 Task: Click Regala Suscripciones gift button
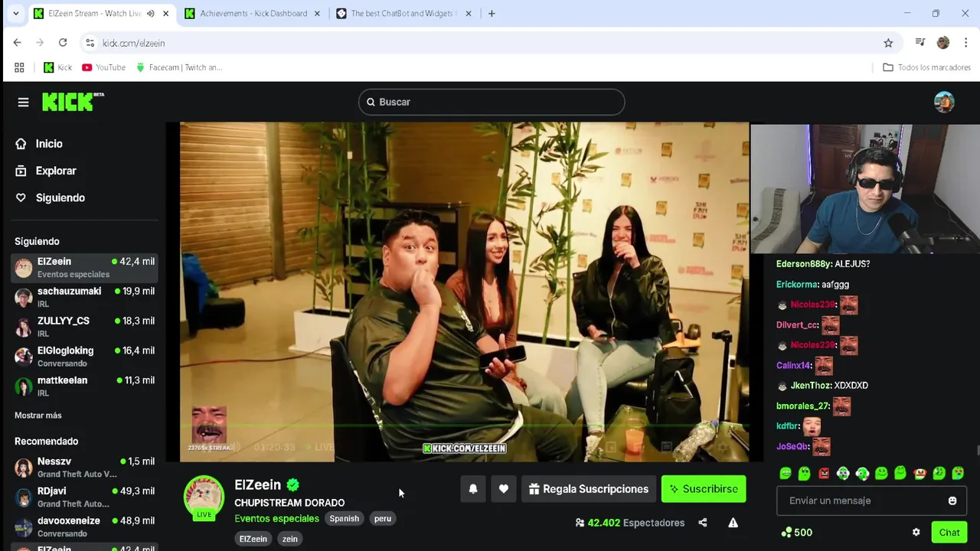[589, 489]
